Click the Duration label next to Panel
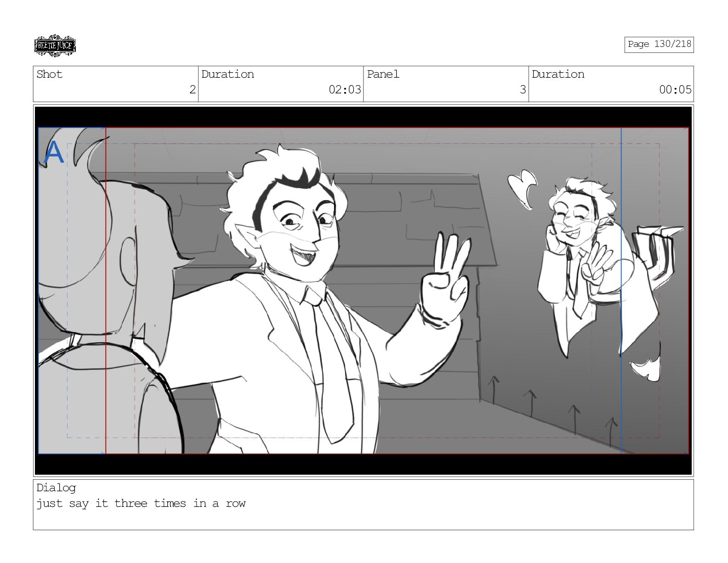This screenshot has height=563, width=728. pyautogui.click(x=558, y=75)
